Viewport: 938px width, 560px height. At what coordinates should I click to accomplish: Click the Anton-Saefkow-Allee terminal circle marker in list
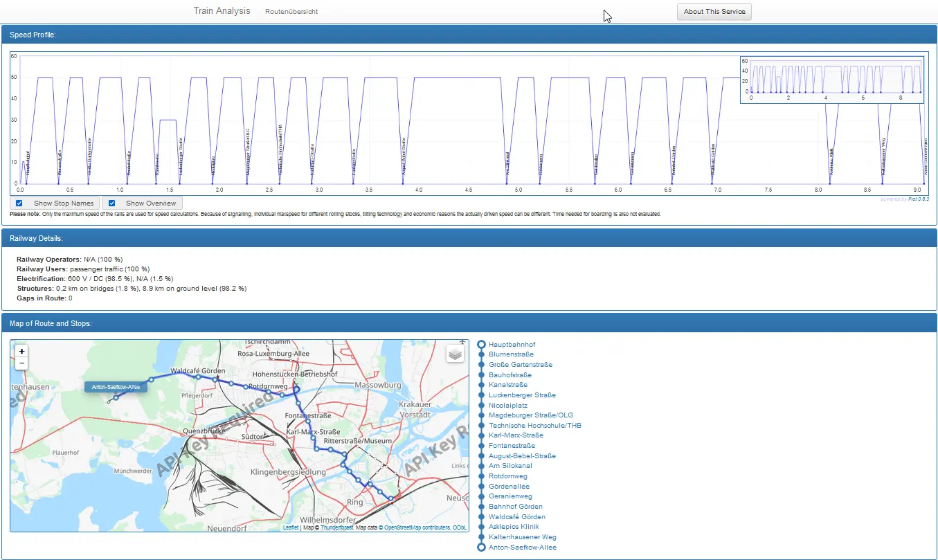point(482,547)
